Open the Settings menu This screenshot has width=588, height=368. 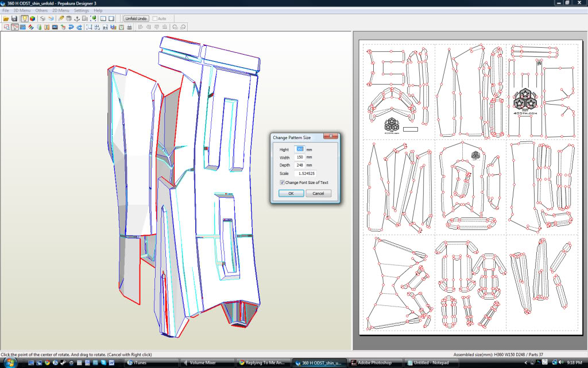point(81,10)
